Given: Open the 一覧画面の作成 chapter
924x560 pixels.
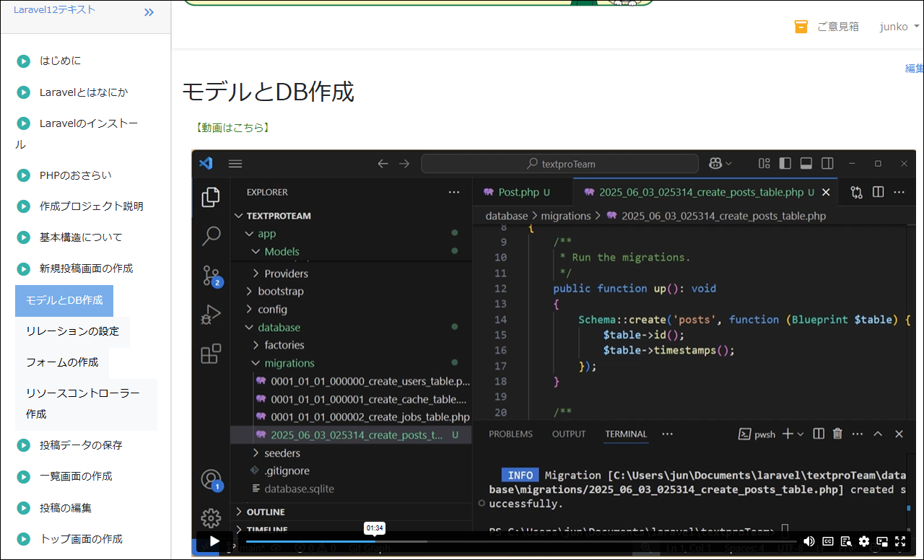Looking at the screenshot, I should click(76, 476).
